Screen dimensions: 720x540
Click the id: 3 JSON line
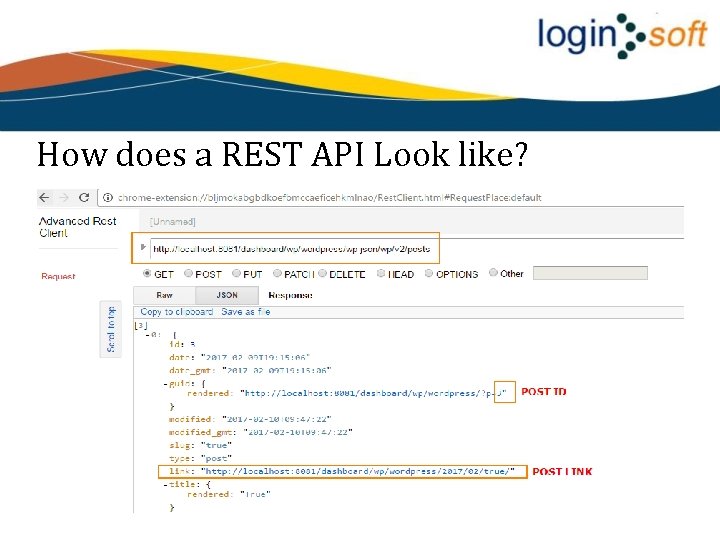click(x=182, y=344)
